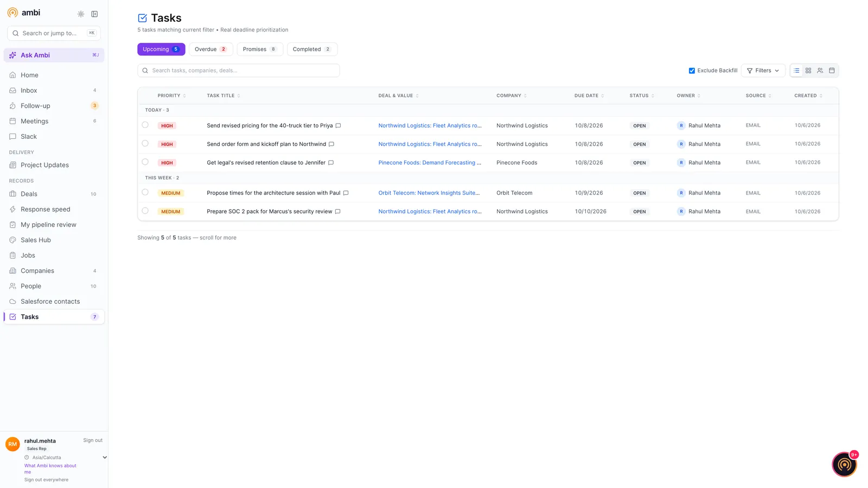Open Orbit Telecom Network Insights deal link
Image resolution: width=868 pixels, height=488 pixels.
click(429, 193)
